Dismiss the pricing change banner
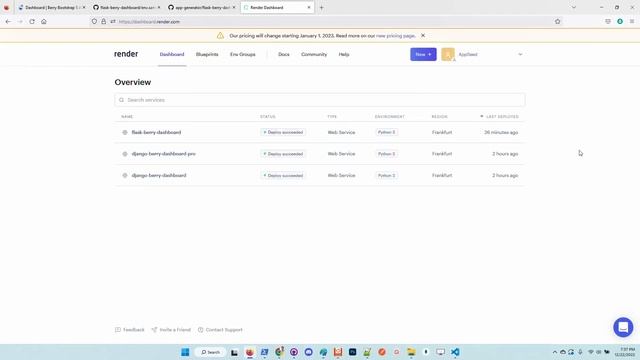This screenshot has height=360, width=640. click(423, 36)
